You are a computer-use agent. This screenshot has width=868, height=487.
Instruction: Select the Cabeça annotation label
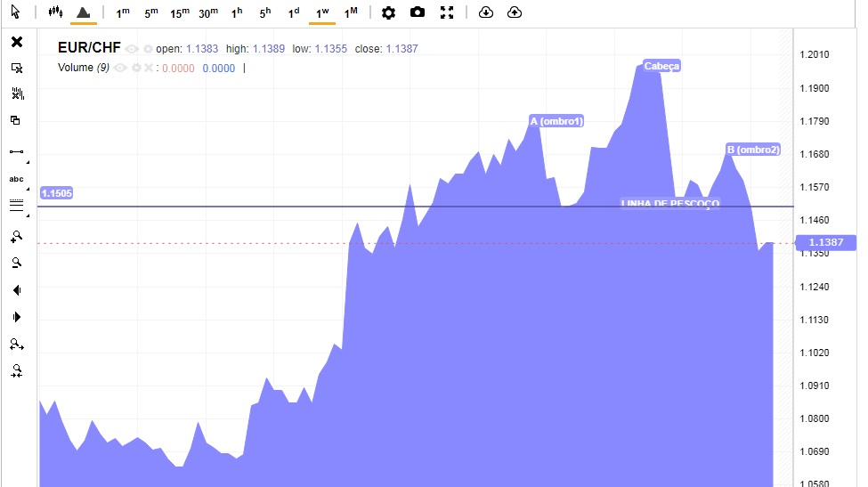tap(661, 66)
